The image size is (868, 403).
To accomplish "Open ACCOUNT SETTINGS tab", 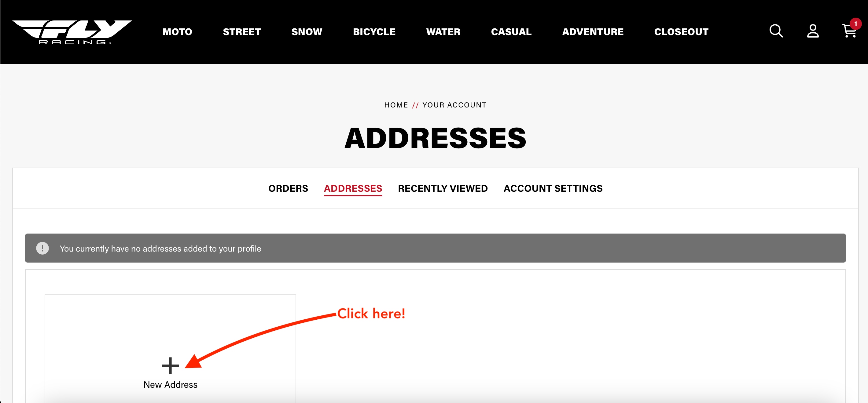I will [553, 188].
